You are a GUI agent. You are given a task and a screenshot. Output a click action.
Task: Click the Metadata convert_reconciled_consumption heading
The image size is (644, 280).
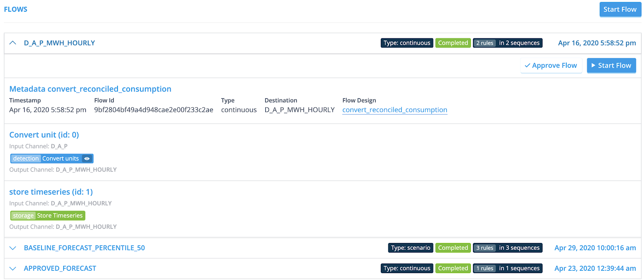pos(90,89)
